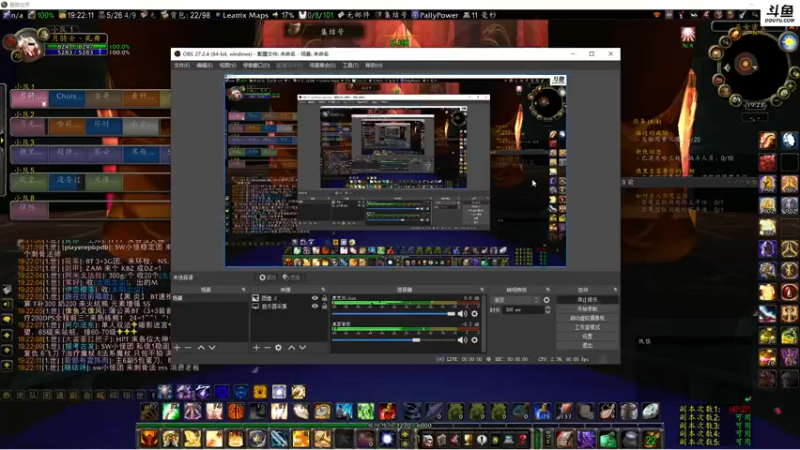Toggle lock on the 图像 2 source

tap(324, 298)
